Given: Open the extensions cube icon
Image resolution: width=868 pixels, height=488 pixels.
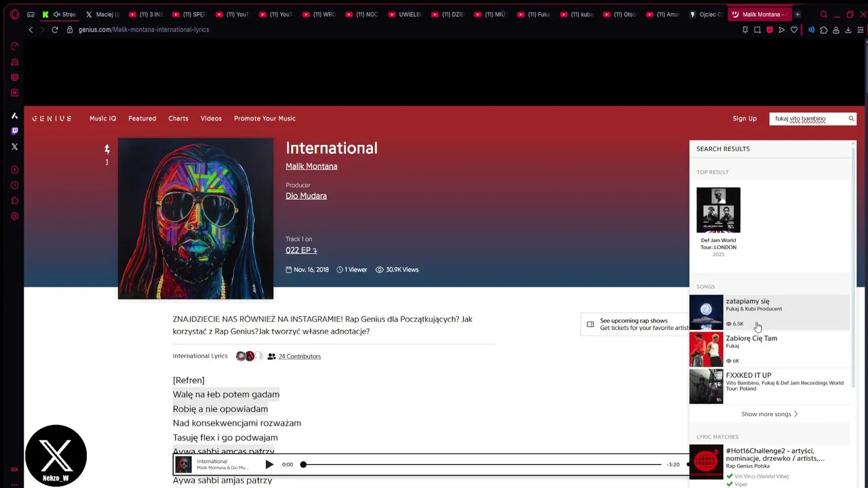Looking at the screenshot, I should (x=824, y=30).
